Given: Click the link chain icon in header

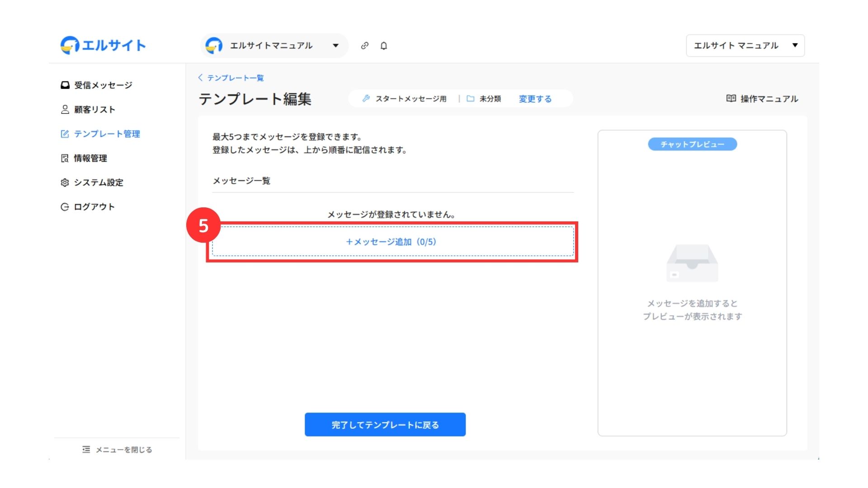Looking at the screenshot, I should (364, 46).
